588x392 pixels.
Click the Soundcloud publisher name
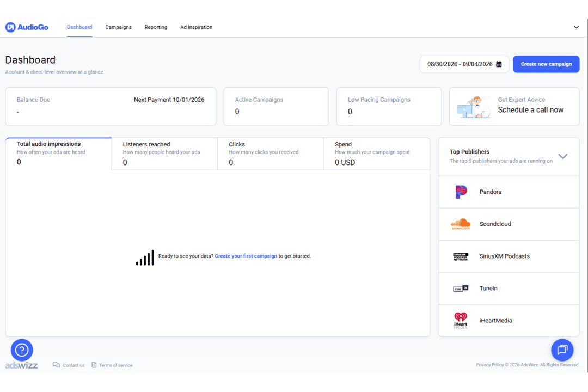coord(495,224)
